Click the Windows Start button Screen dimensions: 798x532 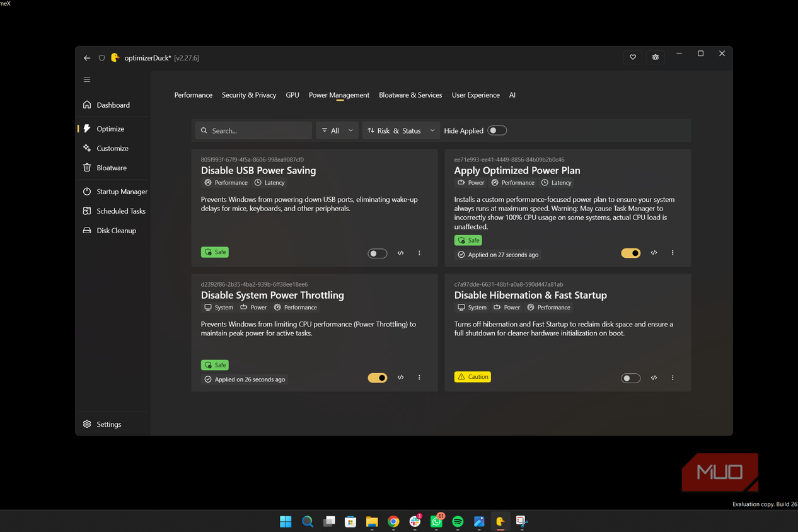(x=286, y=521)
